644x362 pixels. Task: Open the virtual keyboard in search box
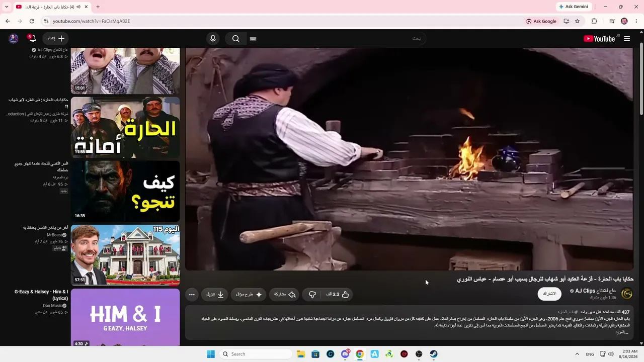pyautogui.click(x=253, y=39)
